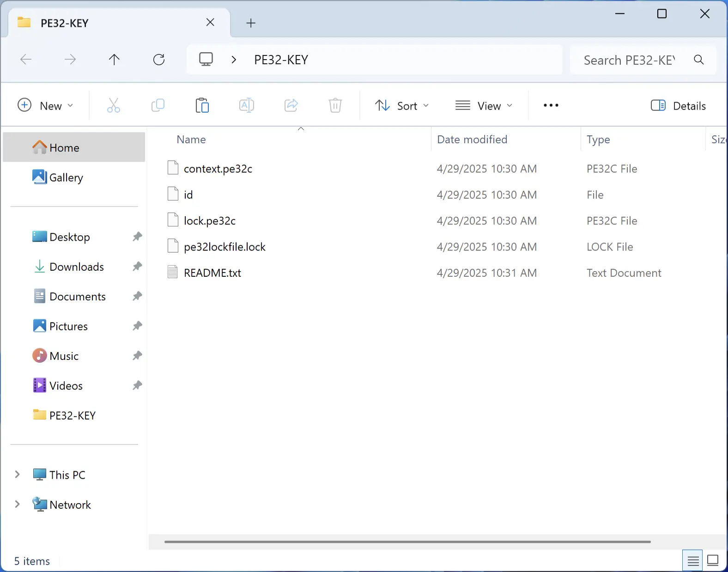Image resolution: width=728 pixels, height=572 pixels.
Task: Unpin Pictures using its pin icon
Action: [x=137, y=326]
